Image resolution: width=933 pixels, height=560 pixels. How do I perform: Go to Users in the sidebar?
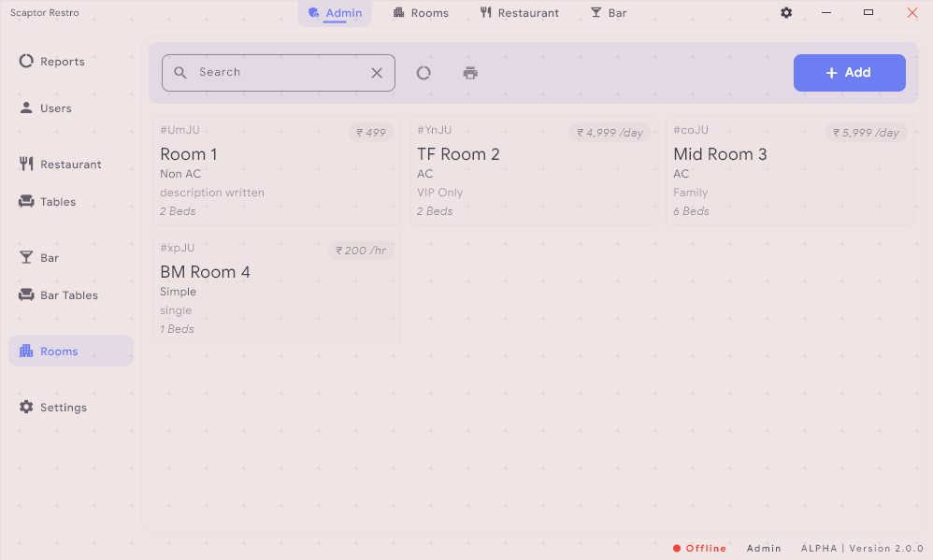(55, 108)
